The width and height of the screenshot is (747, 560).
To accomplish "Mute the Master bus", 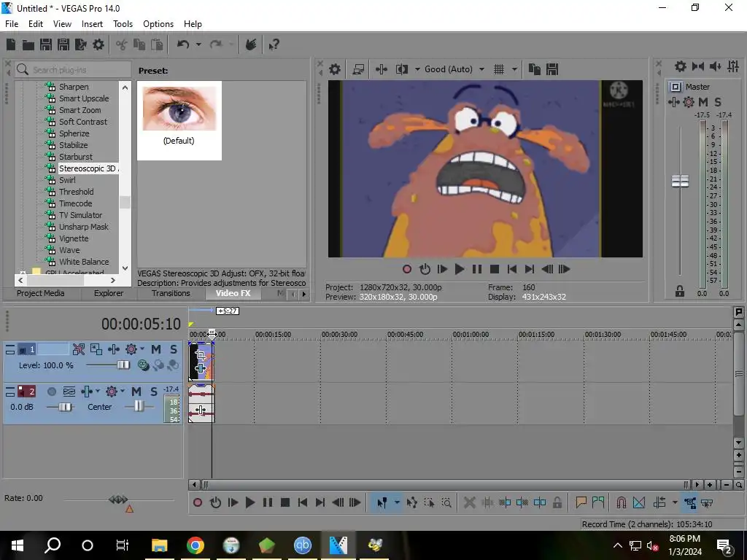I will click(703, 102).
